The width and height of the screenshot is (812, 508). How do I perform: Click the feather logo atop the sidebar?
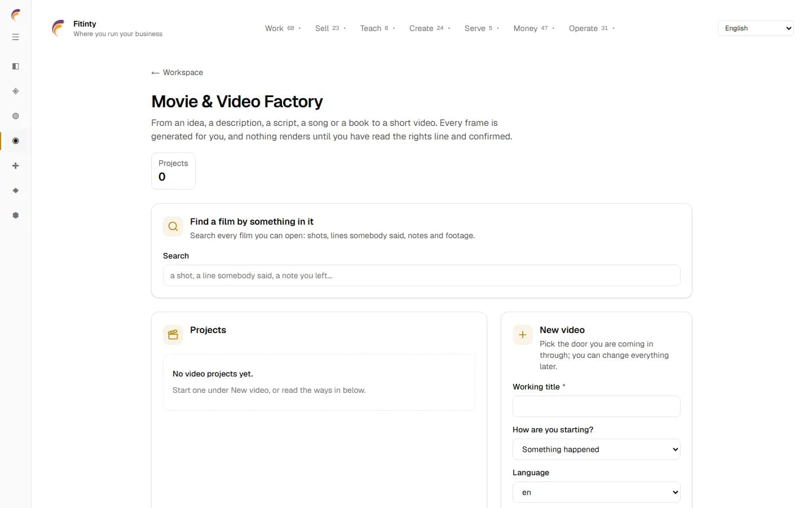(16, 15)
